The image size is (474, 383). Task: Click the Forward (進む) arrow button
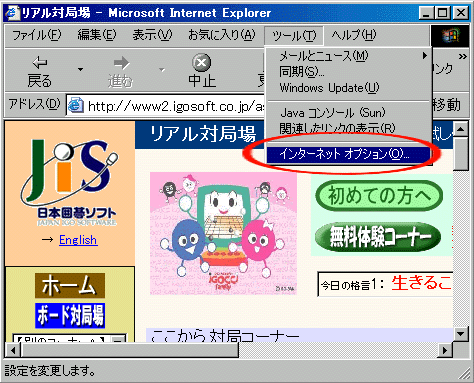[x=121, y=71]
